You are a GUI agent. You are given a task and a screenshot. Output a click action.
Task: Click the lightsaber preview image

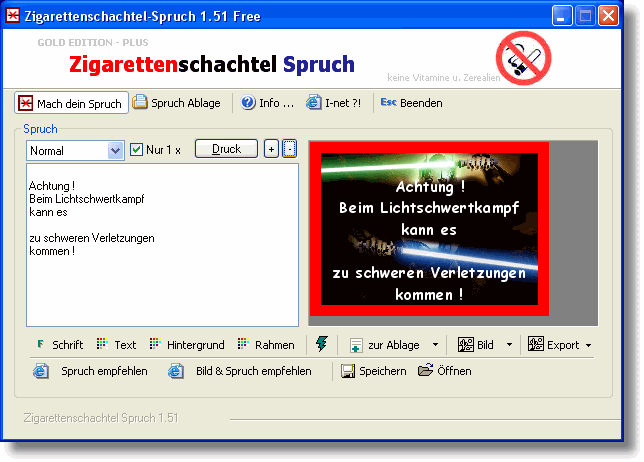point(429,229)
